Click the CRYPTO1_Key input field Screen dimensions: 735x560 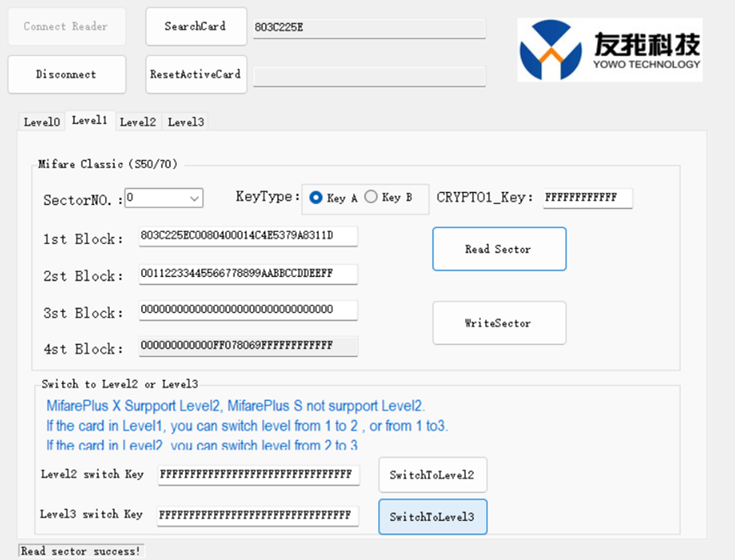point(587,197)
